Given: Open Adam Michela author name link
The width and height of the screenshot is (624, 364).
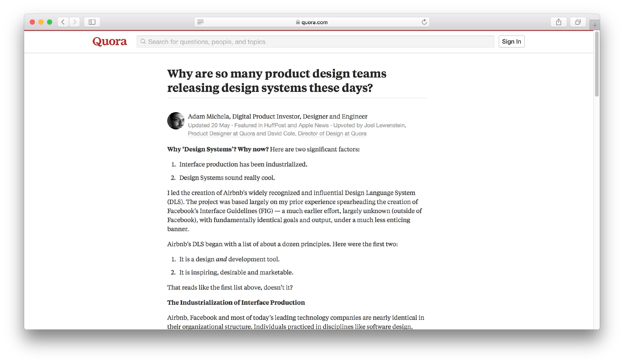Looking at the screenshot, I should click(208, 116).
